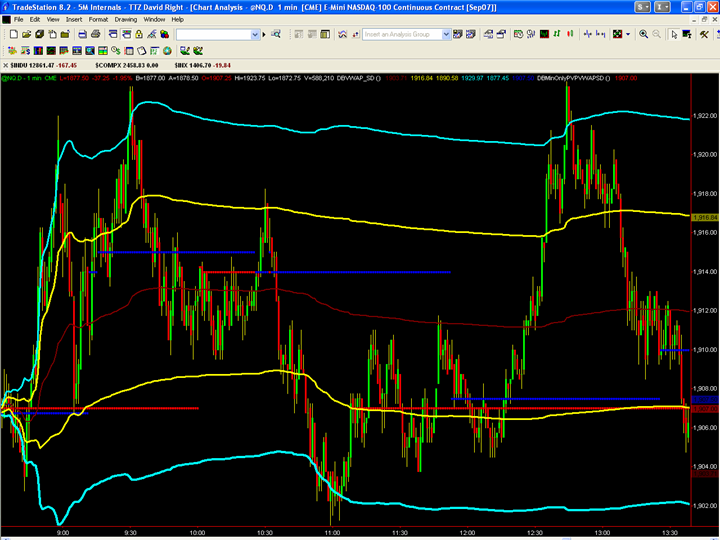Select the text drawing tool icon
Viewport: 720px width, 540px height.
[687, 34]
